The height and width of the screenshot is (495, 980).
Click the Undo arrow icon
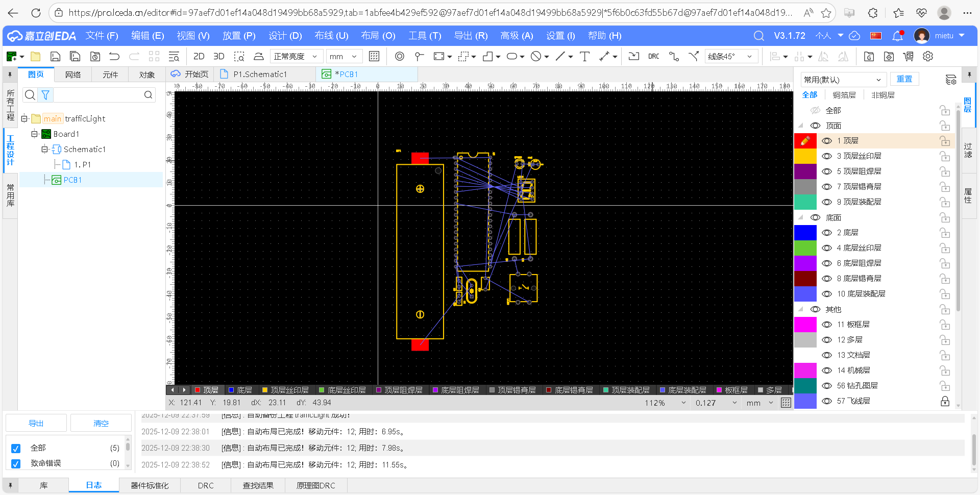pos(114,56)
